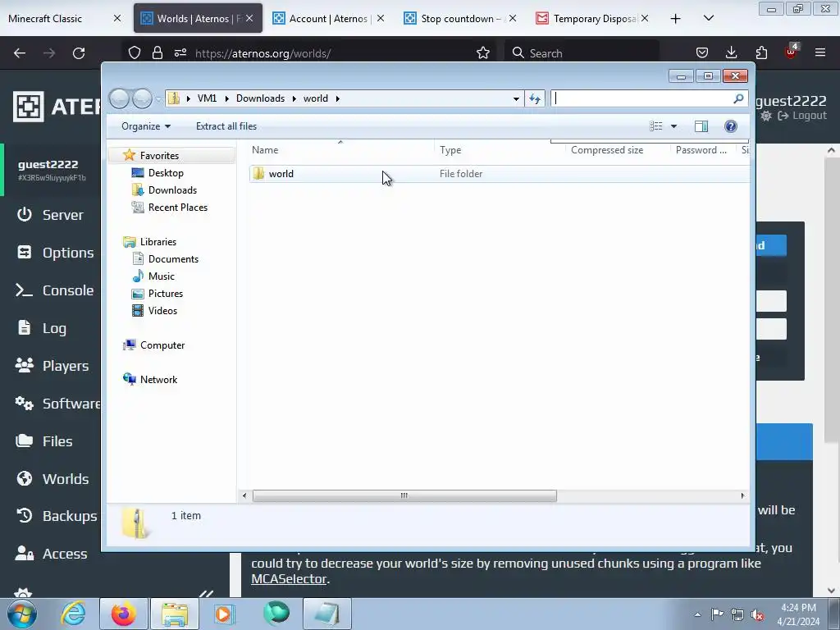Click Extract all files in Explorer toolbar
840x630 pixels.
(226, 126)
